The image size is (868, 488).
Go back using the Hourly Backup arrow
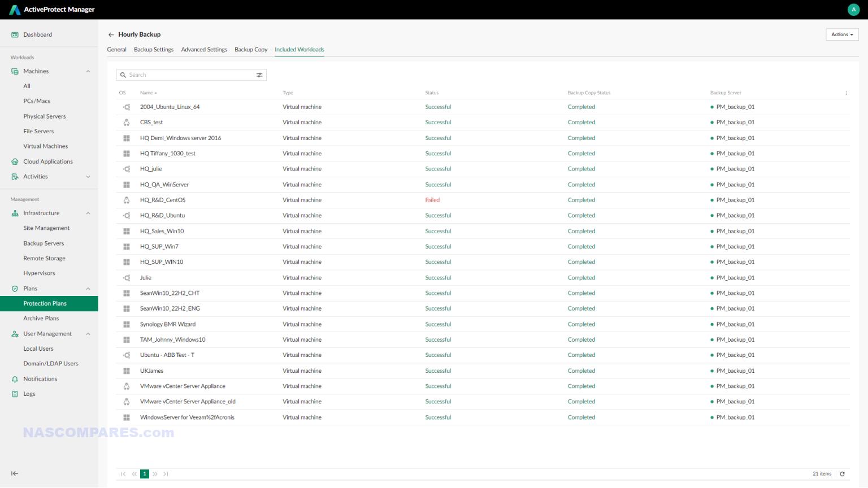[111, 34]
